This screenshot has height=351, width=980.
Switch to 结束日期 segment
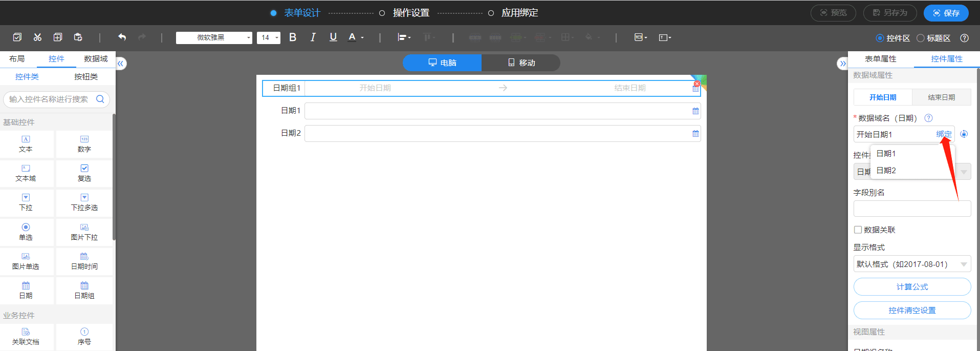[941, 97]
